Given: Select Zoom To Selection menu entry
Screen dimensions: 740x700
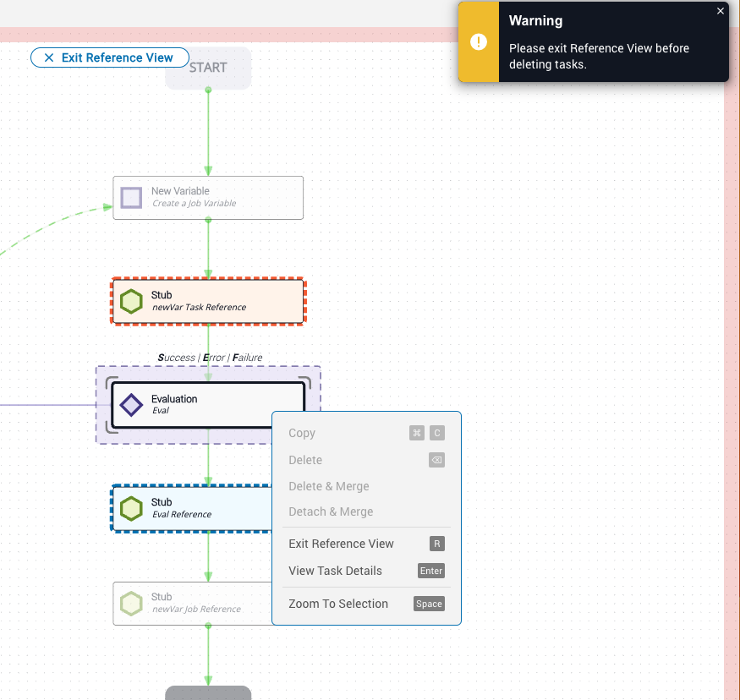Looking at the screenshot, I should 338,604.
